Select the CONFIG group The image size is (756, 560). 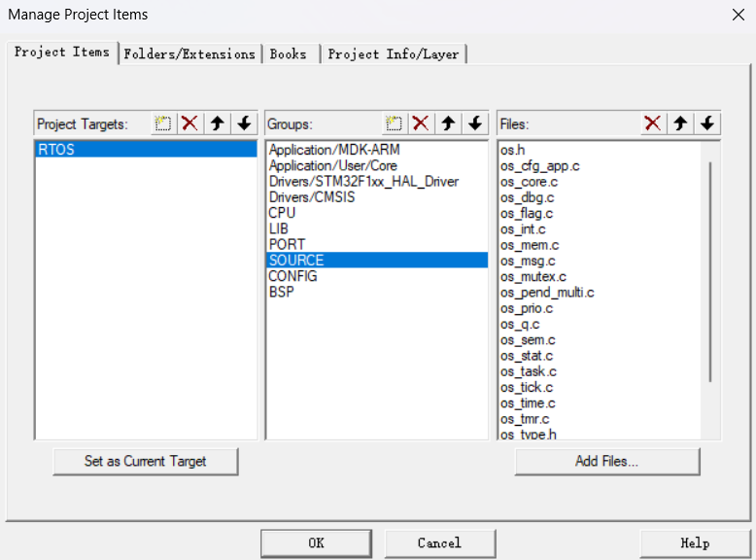[377, 276]
